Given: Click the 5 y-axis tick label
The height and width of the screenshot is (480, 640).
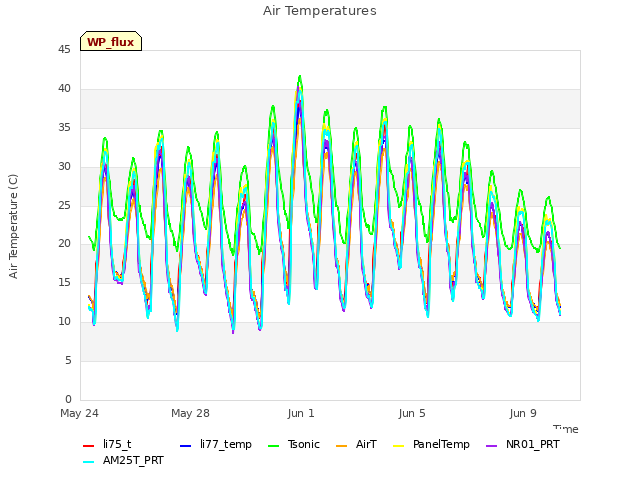Looking at the screenshot, I should point(68,360).
